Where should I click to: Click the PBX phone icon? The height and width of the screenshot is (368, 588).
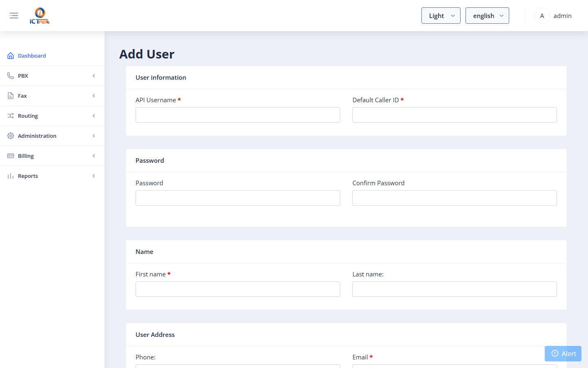pos(11,76)
